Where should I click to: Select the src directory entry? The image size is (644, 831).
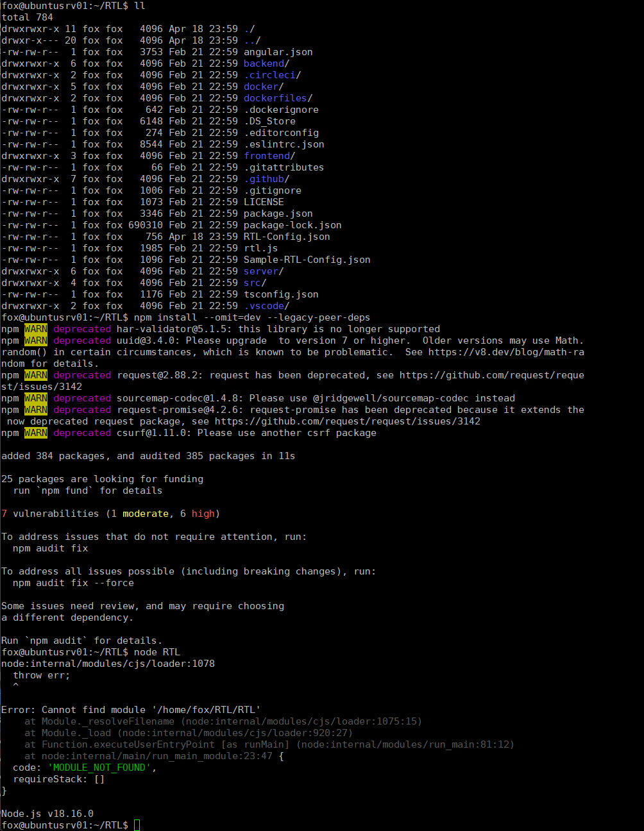point(251,282)
